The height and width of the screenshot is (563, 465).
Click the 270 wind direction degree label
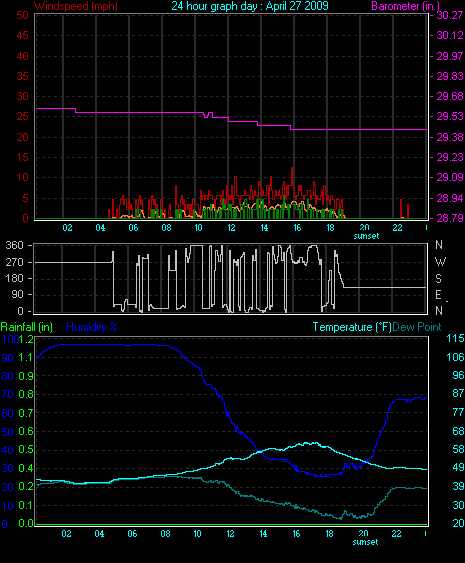(15, 262)
